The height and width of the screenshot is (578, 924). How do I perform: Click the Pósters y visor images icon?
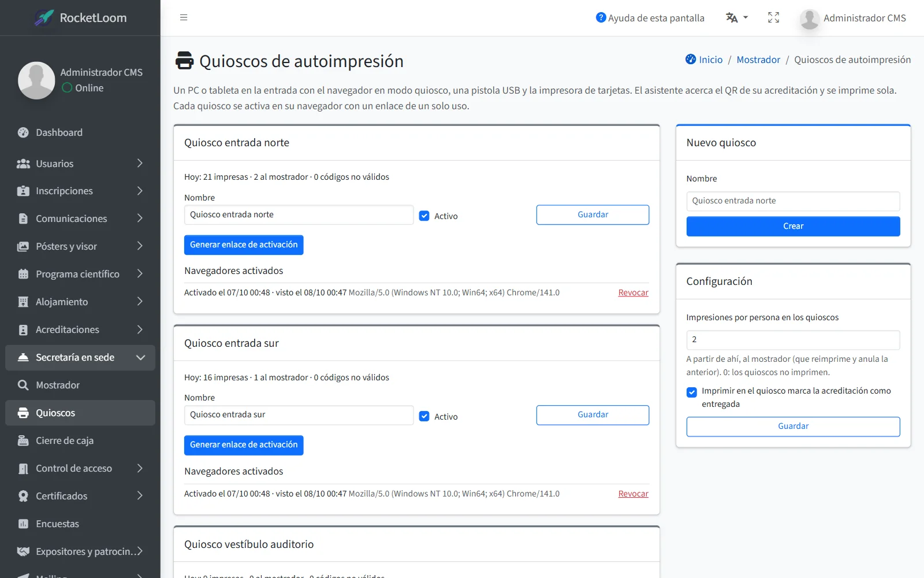coord(23,246)
